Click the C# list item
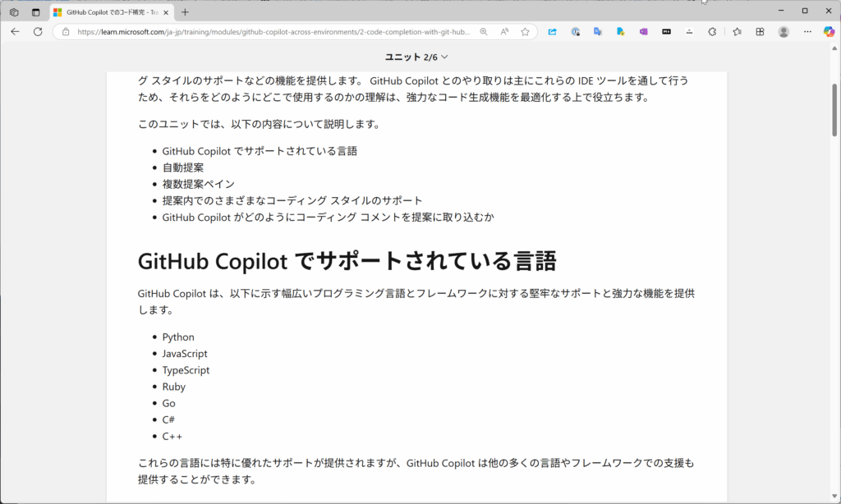This screenshot has height=504, width=841. pyautogui.click(x=168, y=419)
